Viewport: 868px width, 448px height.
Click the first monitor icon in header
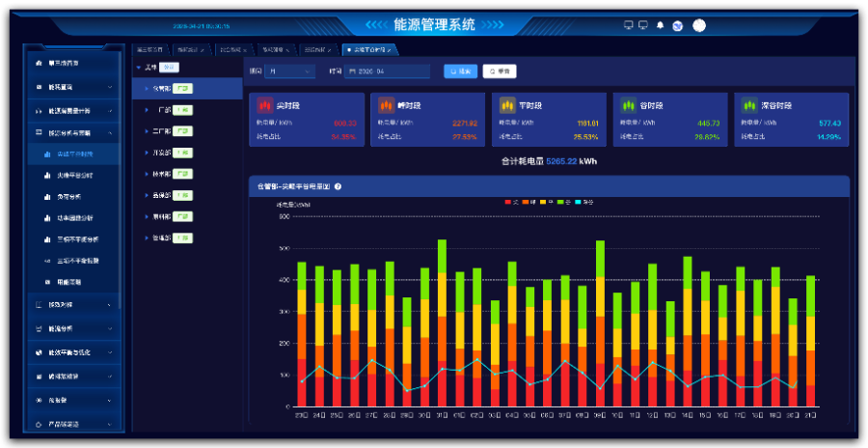pos(629,25)
